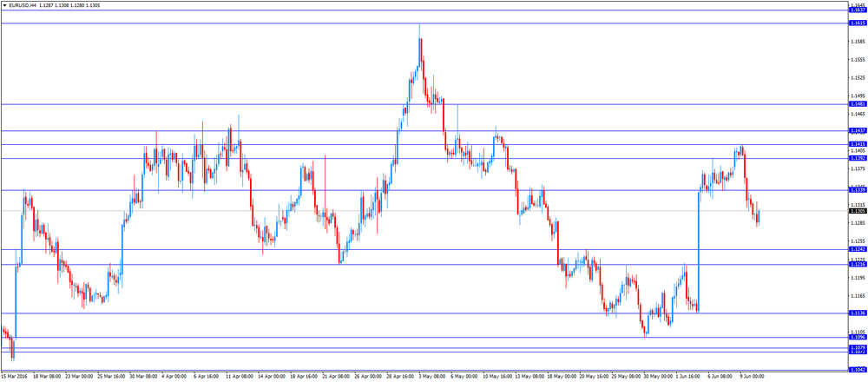
Task: Click the 1.1525 price scale value
Action: tap(858, 77)
